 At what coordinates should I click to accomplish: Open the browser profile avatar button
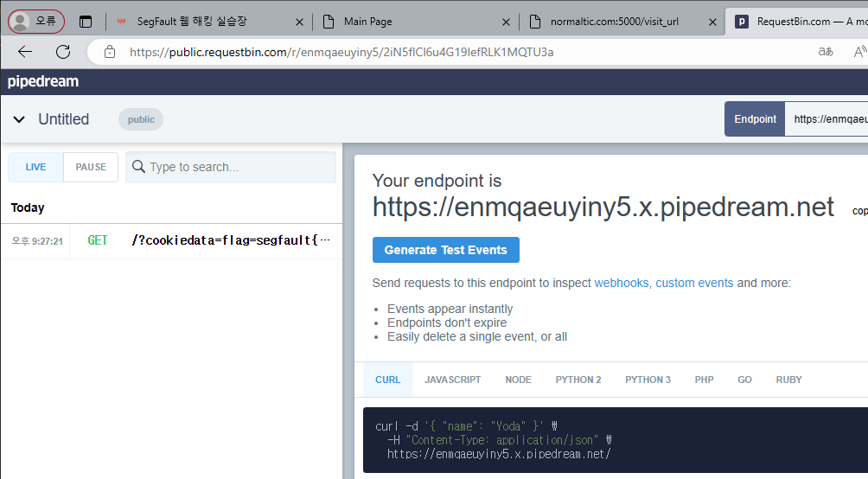36,22
